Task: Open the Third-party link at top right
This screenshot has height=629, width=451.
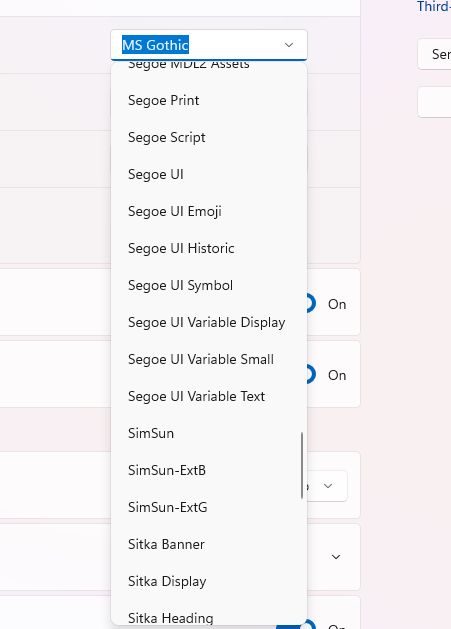Action: click(x=433, y=6)
